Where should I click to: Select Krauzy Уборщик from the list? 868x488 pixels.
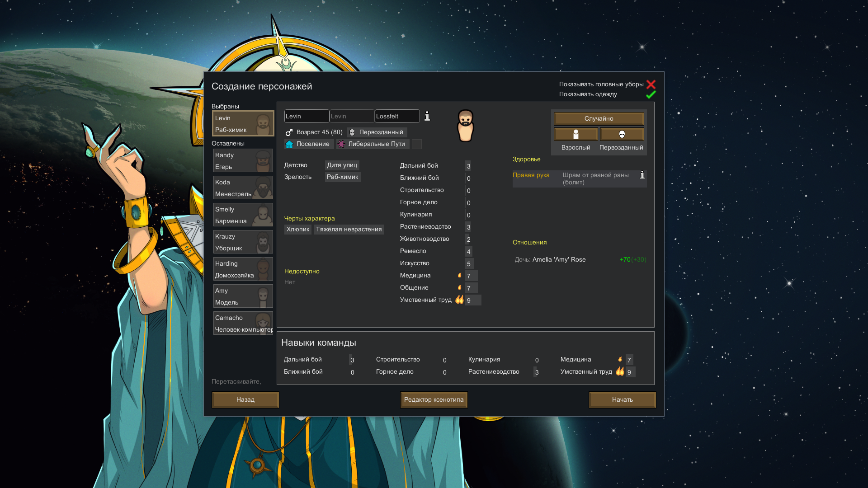(x=243, y=242)
